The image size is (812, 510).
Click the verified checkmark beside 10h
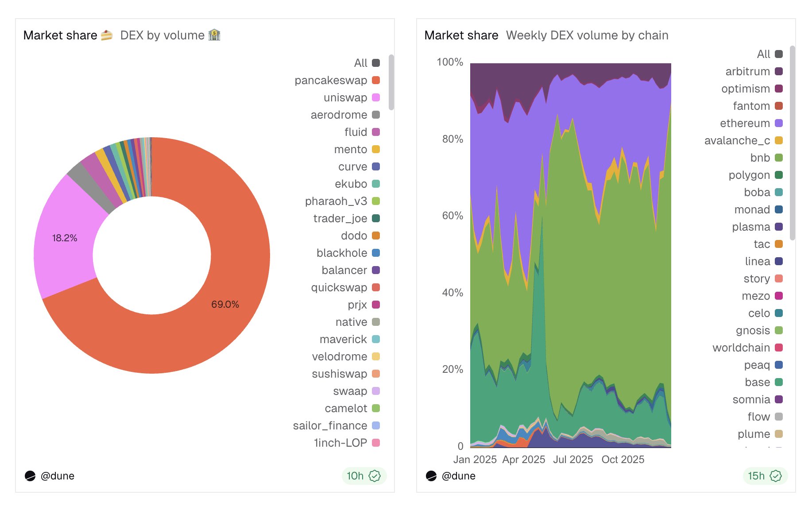[x=375, y=476]
